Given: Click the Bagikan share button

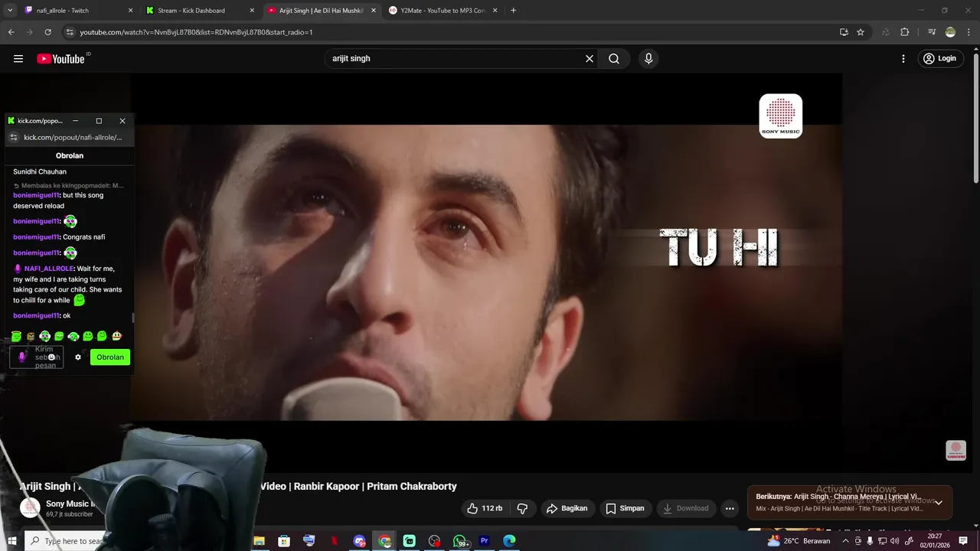Looking at the screenshot, I should pyautogui.click(x=567, y=508).
